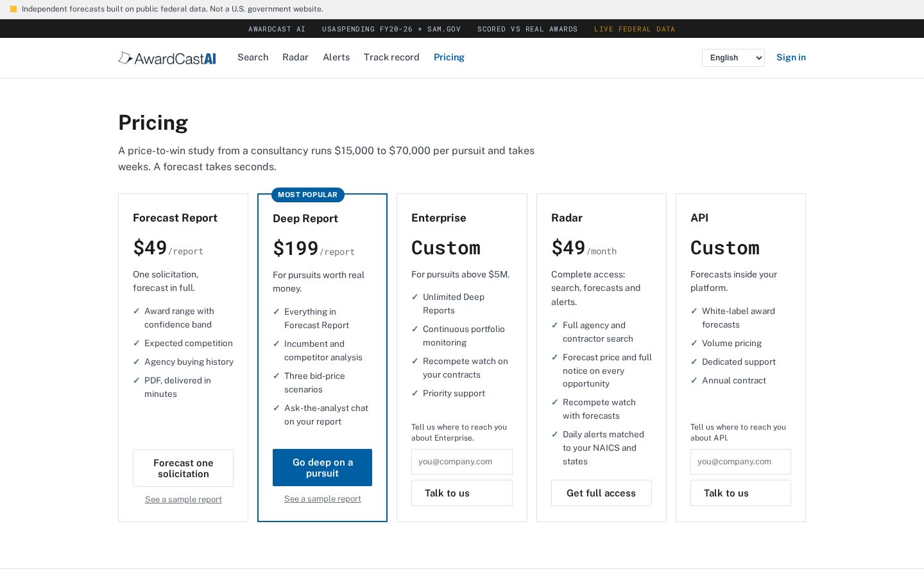Click Talk to us in Enterprise card

462,493
